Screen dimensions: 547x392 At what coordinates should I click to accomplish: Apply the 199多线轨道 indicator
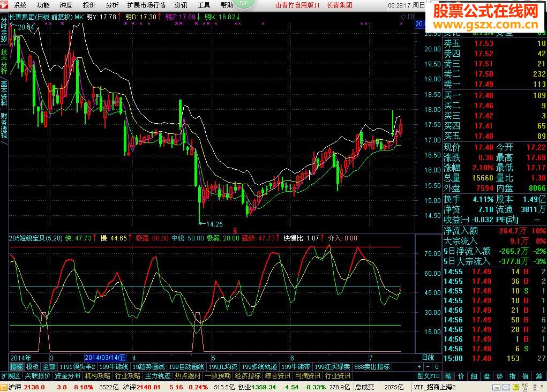[259, 367]
